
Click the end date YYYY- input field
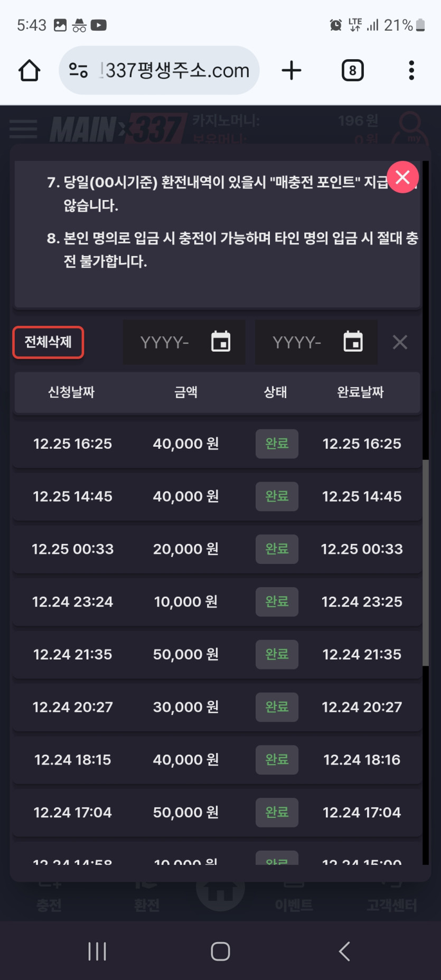pyautogui.click(x=296, y=343)
